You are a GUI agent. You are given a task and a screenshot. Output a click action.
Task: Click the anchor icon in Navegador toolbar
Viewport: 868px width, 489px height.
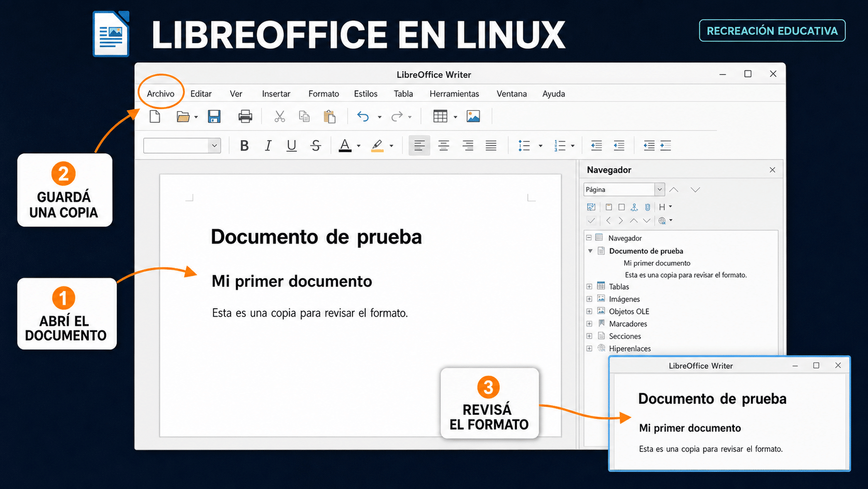pos(634,207)
